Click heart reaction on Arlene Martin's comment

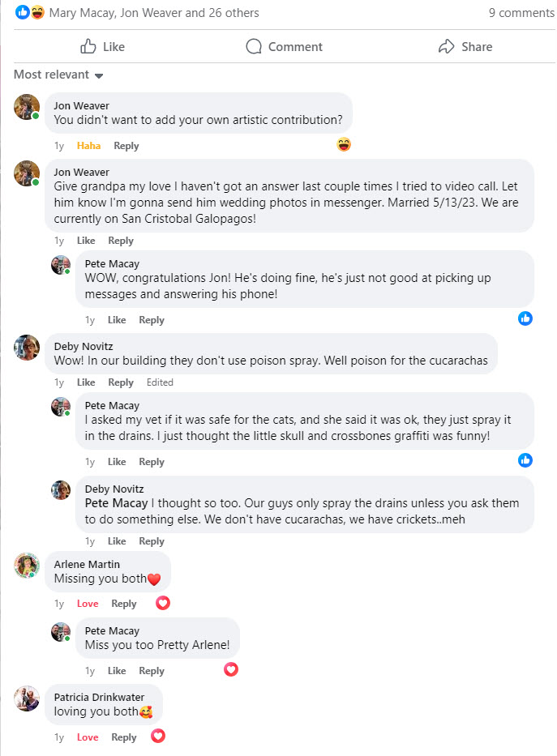[163, 603]
